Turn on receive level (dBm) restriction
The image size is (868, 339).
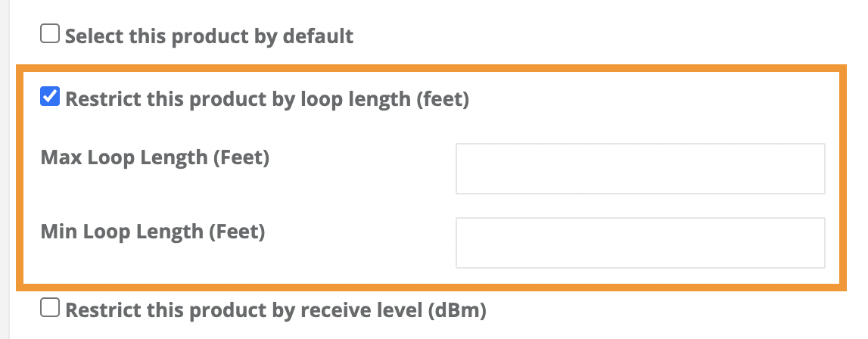pos(50,307)
